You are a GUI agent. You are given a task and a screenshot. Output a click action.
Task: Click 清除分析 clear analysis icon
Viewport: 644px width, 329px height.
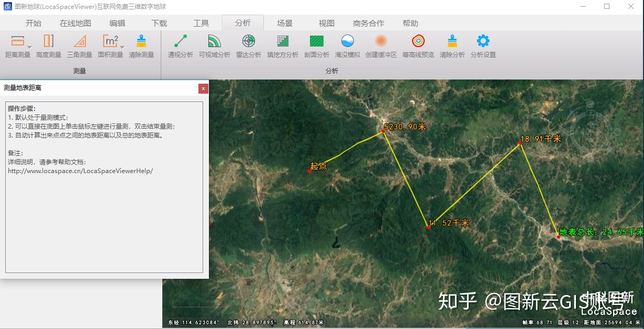[452, 46]
